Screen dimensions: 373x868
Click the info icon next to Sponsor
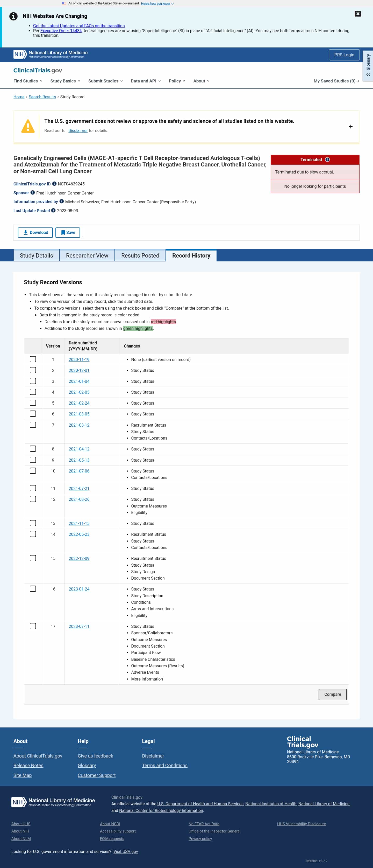coord(33,193)
